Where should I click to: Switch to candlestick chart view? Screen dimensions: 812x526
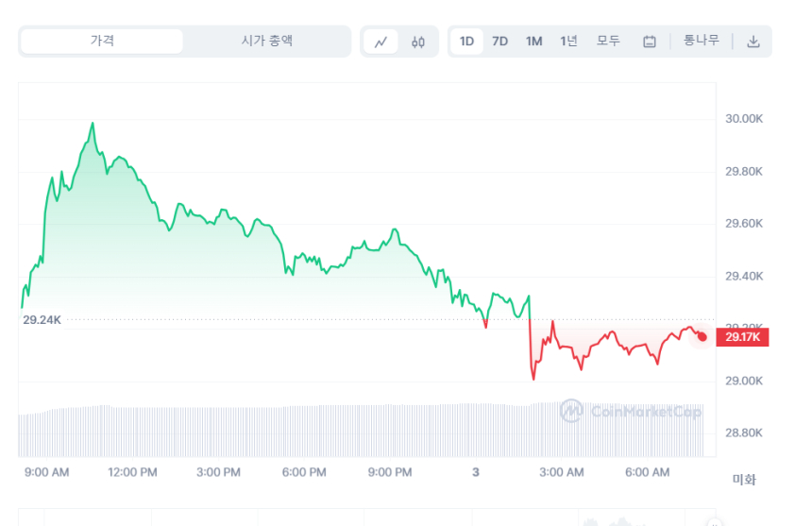pos(418,42)
